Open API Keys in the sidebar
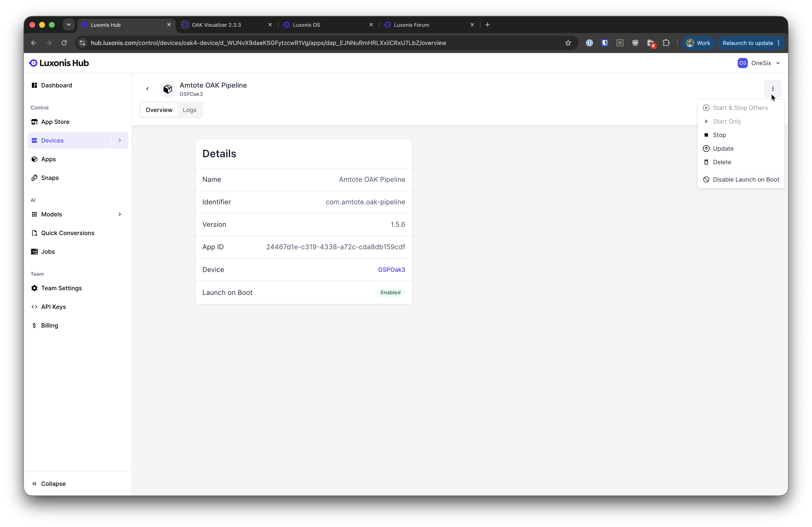 pyautogui.click(x=78, y=307)
